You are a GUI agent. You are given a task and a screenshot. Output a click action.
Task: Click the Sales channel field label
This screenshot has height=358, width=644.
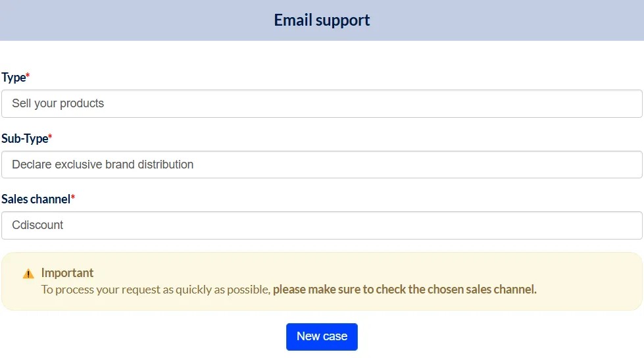(36, 199)
